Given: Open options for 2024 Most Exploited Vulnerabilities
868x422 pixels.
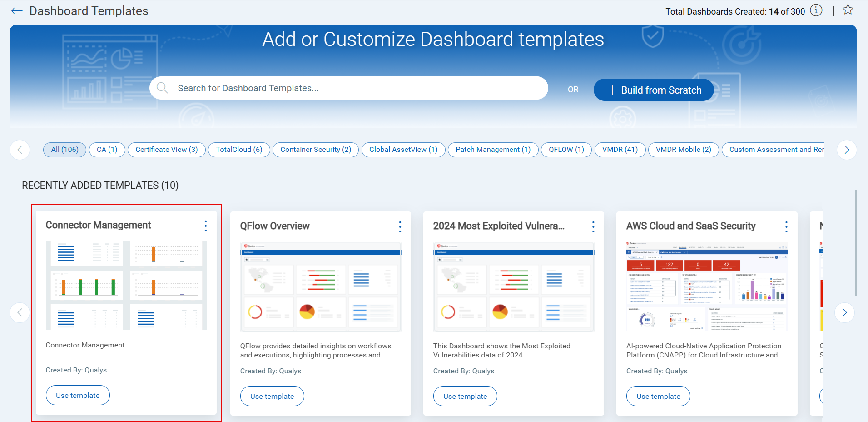Looking at the screenshot, I should click(x=593, y=226).
